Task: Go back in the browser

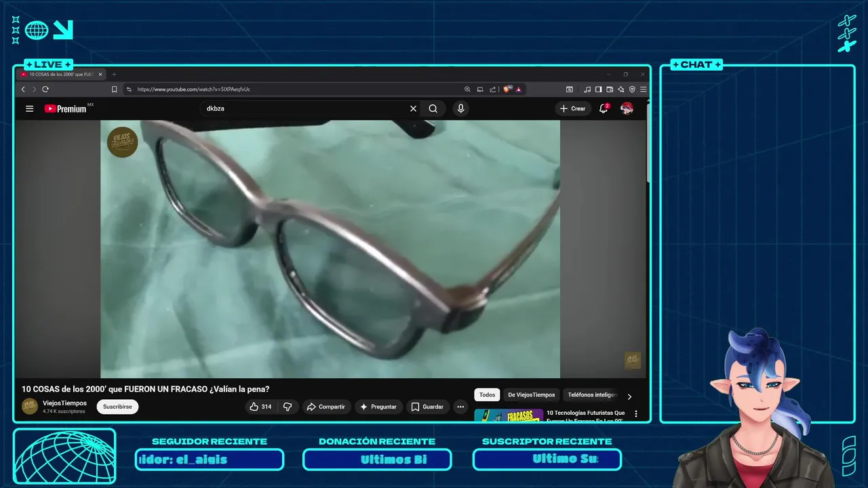Action: 23,89
